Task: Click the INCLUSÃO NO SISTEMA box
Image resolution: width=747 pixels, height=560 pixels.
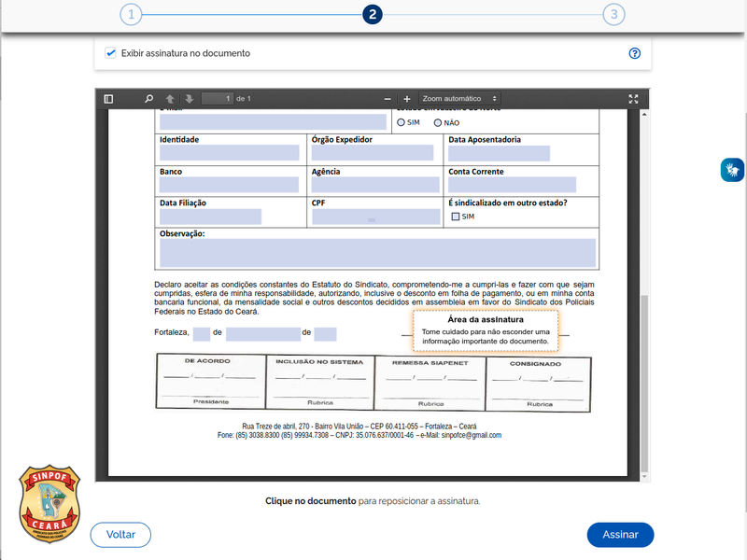Action: 320,382
